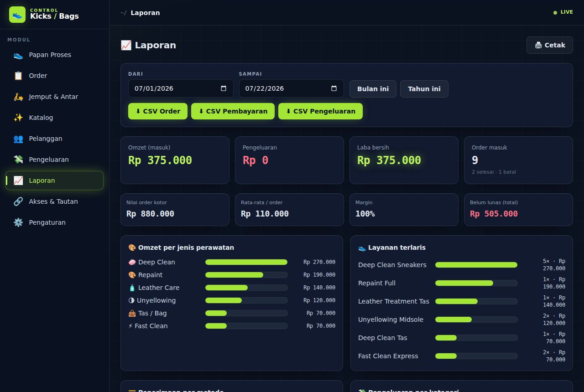Open the Akses & Tautan link icon

click(x=18, y=201)
